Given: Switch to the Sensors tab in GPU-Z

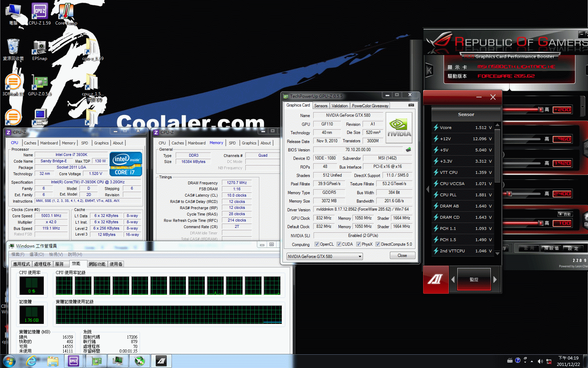Looking at the screenshot, I should [321, 106].
